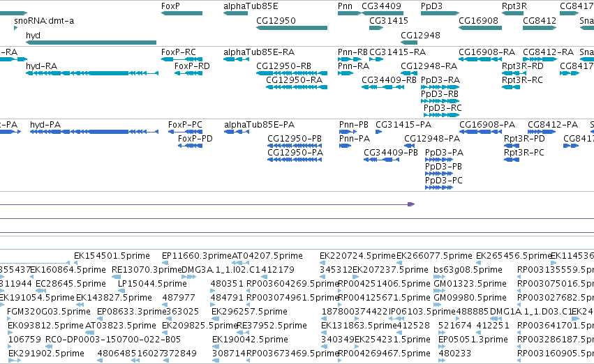This screenshot has width=594, height=364.
Task: Select the PpD3-RB transcript label
Action: [x=440, y=94]
